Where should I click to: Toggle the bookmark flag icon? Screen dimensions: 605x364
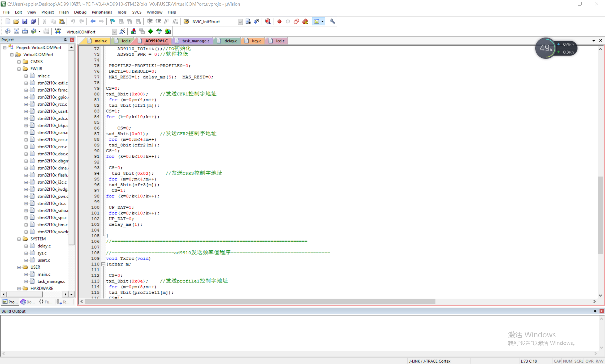click(112, 21)
